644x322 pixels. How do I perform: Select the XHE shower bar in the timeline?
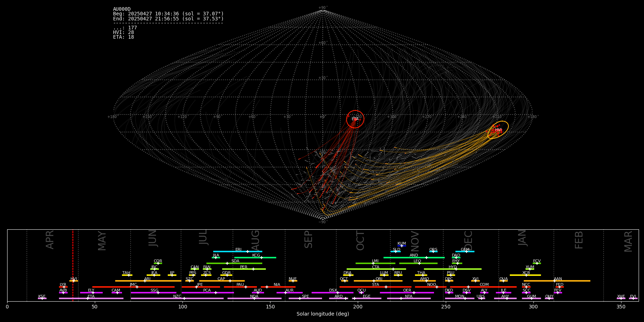(x=621, y=298)
